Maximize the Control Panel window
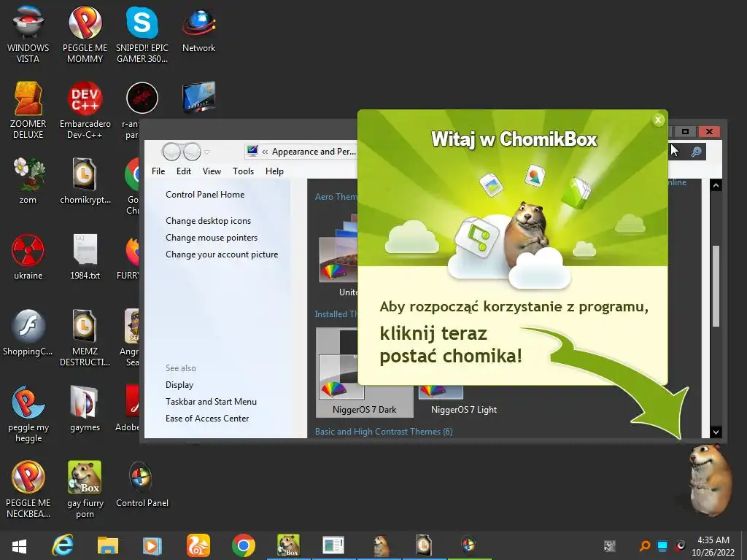 pyautogui.click(x=685, y=131)
